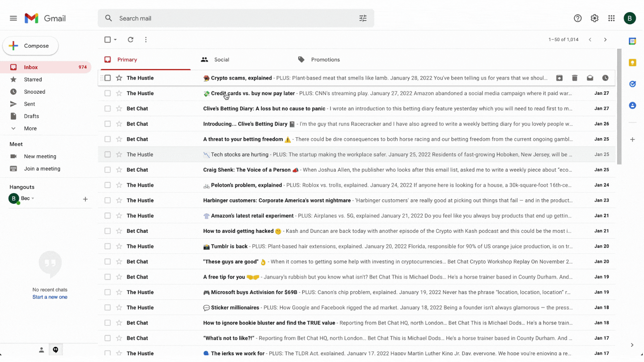This screenshot has height=362, width=644.
Task: Open A free tip for you email
Action: click(x=356, y=277)
